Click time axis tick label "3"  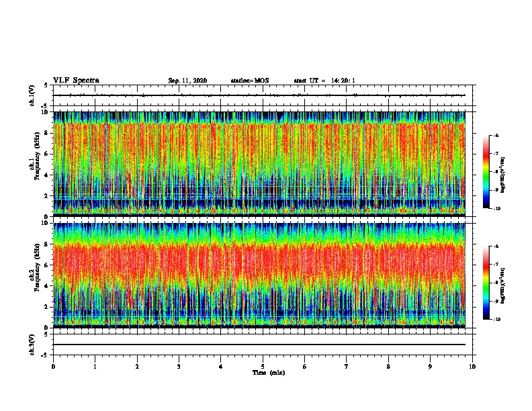point(179,367)
